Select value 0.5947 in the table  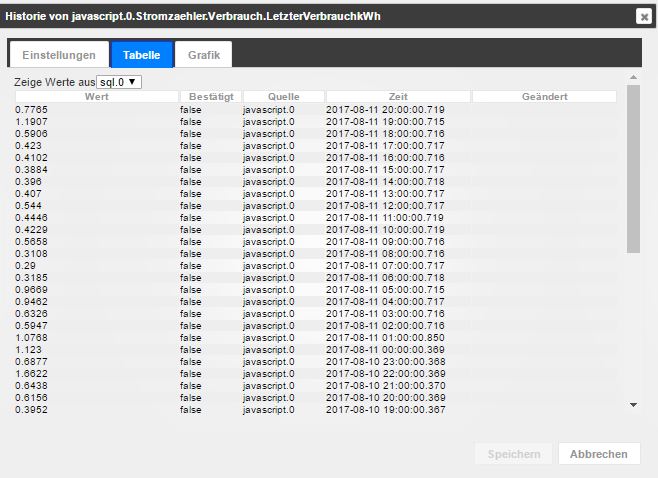(x=31, y=326)
